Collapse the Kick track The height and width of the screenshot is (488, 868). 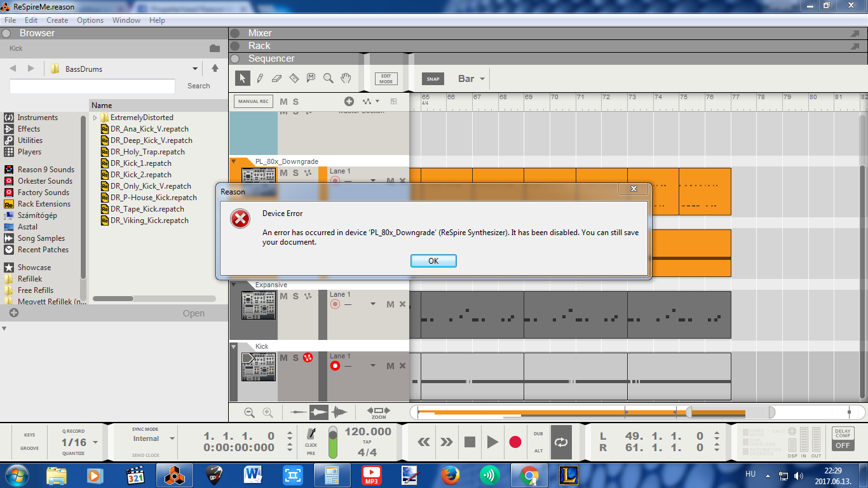(x=234, y=346)
